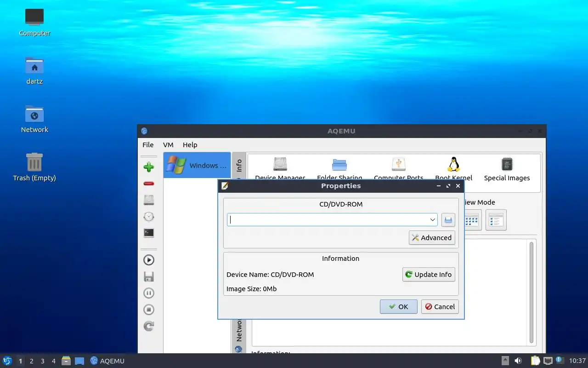Click the red minus Delete VM icon
The height and width of the screenshot is (368, 588).
point(148,184)
